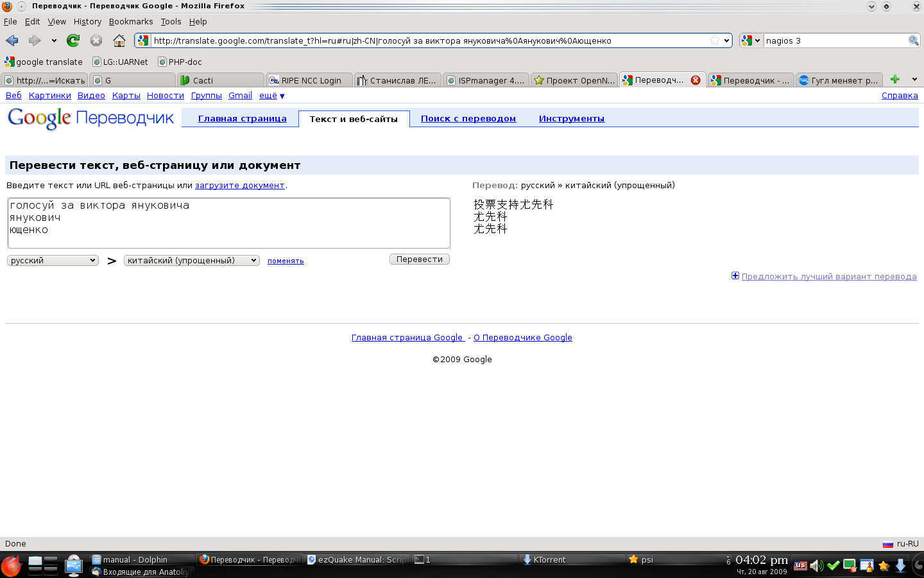Click the Справка link
The height and width of the screenshot is (578, 924).
pyautogui.click(x=900, y=96)
